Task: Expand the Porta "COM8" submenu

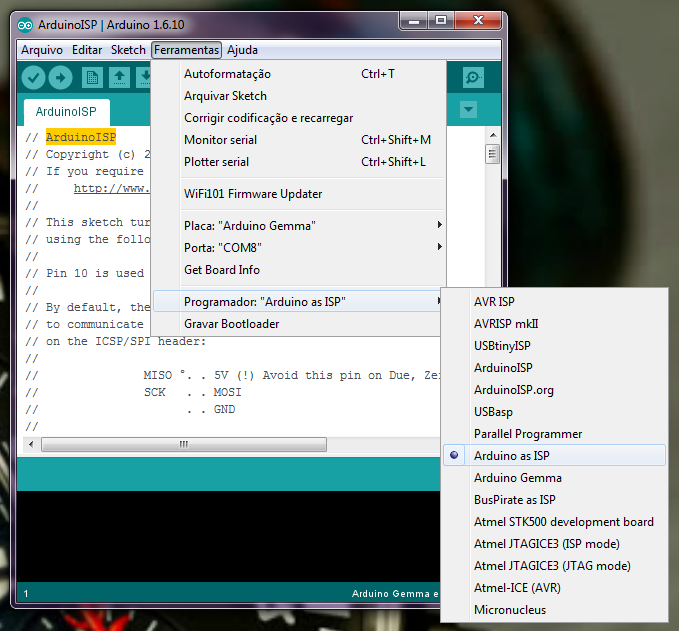Action: (299, 248)
